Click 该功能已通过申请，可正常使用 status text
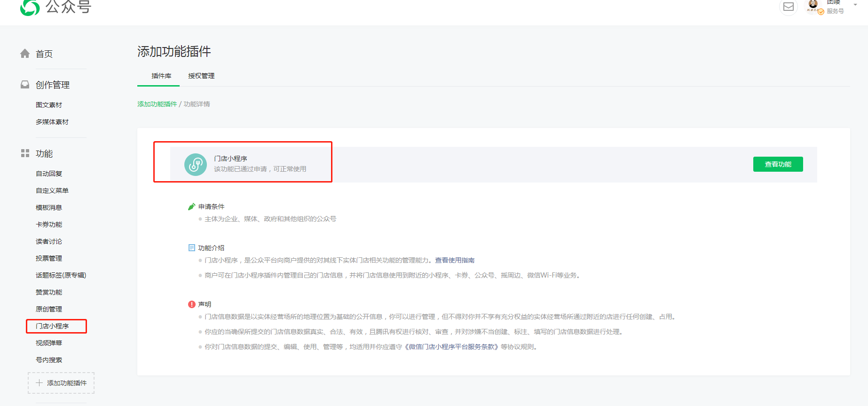Screen dimensions: 868x406 click(260, 169)
